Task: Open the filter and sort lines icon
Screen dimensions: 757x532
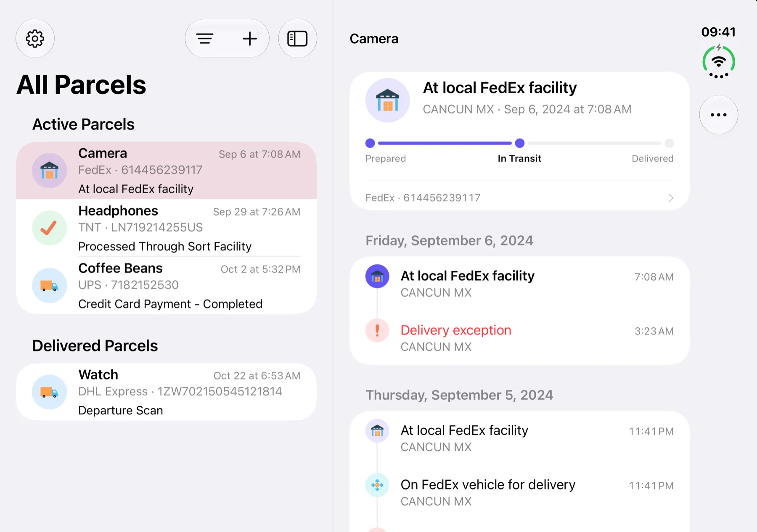Action: tap(205, 39)
